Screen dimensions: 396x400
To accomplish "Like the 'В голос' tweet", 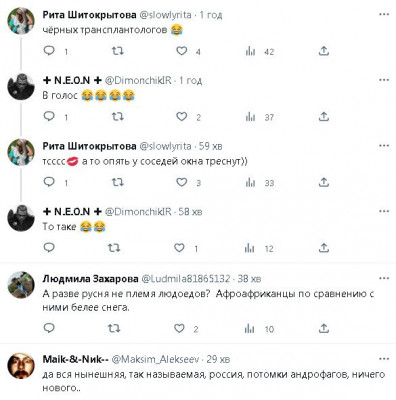I will (x=182, y=116).
